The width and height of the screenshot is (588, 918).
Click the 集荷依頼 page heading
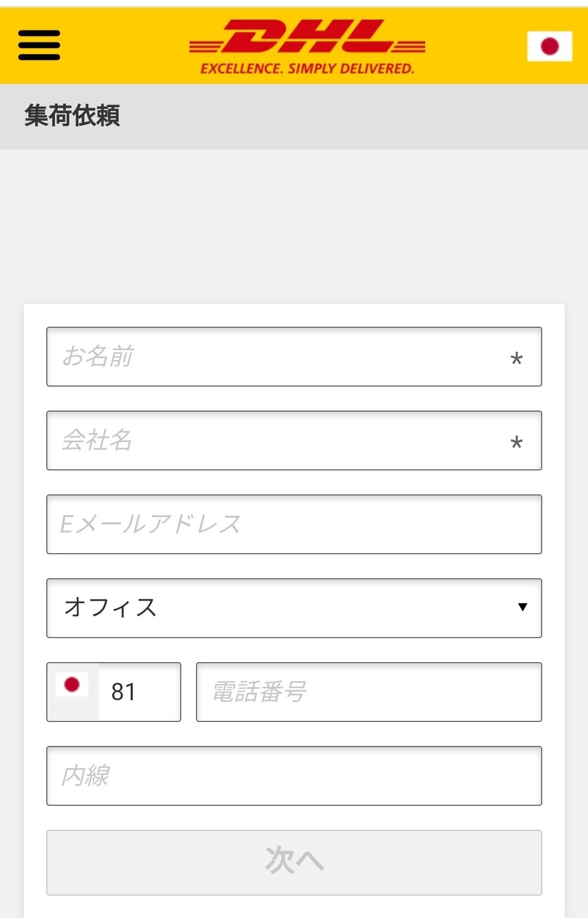click(x=72, y=115)
